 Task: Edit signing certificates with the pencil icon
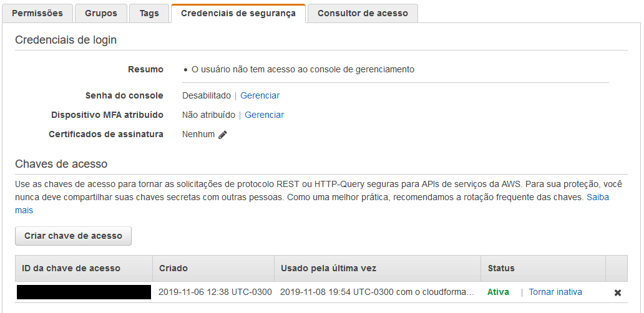click(x=223, y=135)
